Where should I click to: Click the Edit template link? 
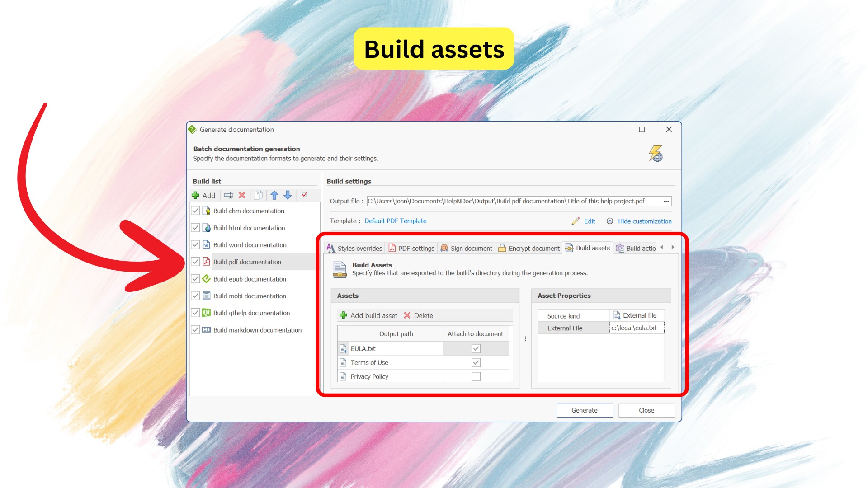[x=590, y=221]
